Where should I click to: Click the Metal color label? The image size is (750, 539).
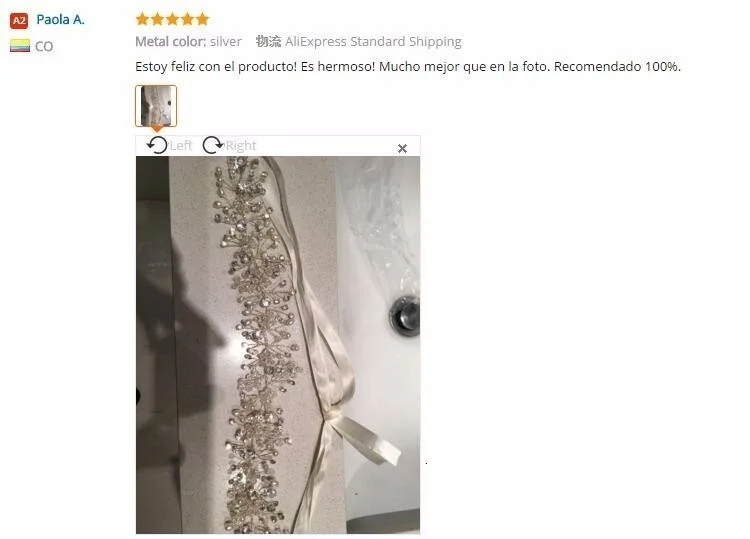(x=171, y=42)
